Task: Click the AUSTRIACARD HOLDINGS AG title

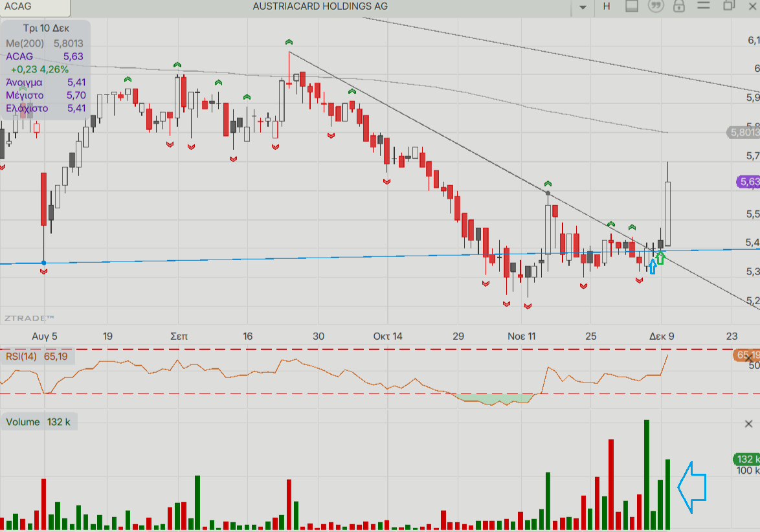Action: [x=320, y=6]
